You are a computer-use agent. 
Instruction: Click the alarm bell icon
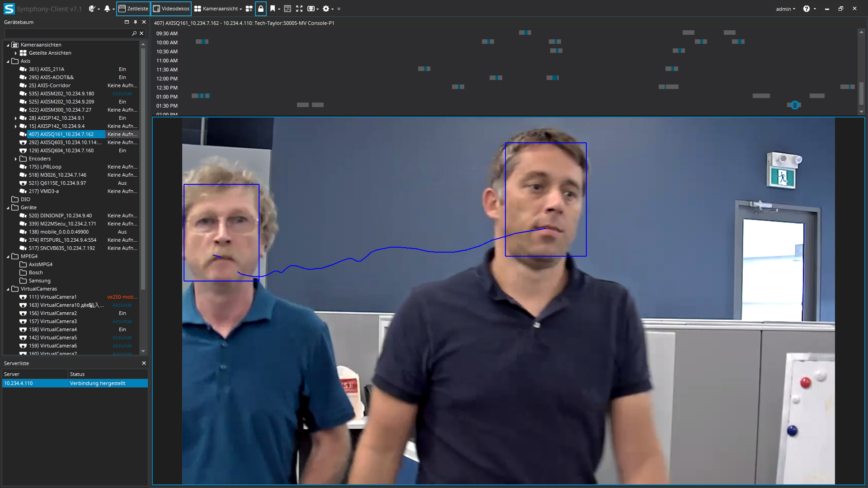pos(107,9)
